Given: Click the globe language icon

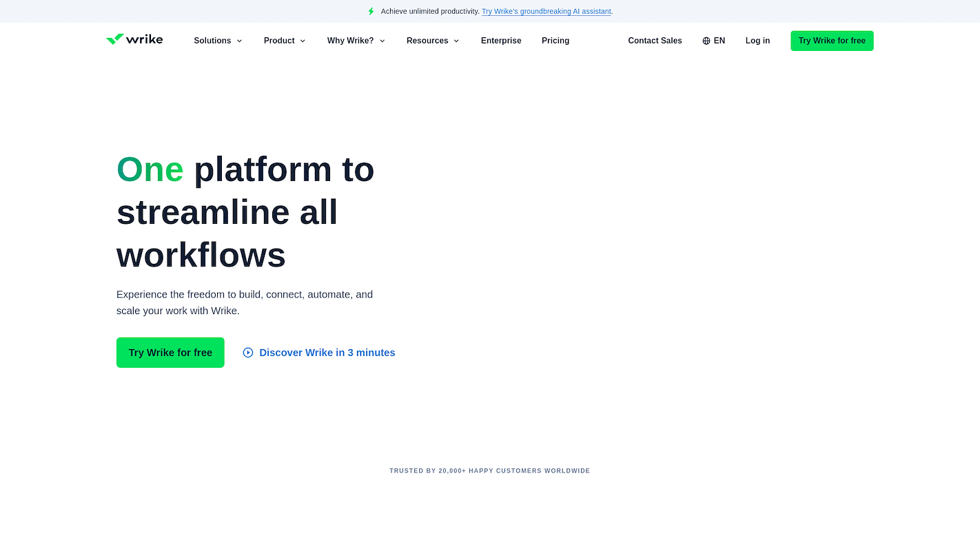Looking at the screenshot, I should (706, 41).
